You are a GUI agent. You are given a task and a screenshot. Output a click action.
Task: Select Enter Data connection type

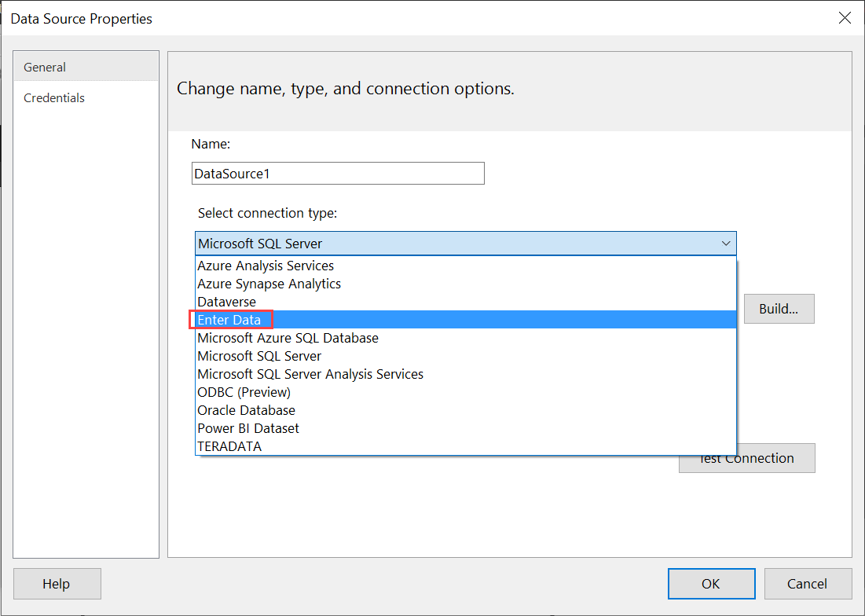(466, 319)
